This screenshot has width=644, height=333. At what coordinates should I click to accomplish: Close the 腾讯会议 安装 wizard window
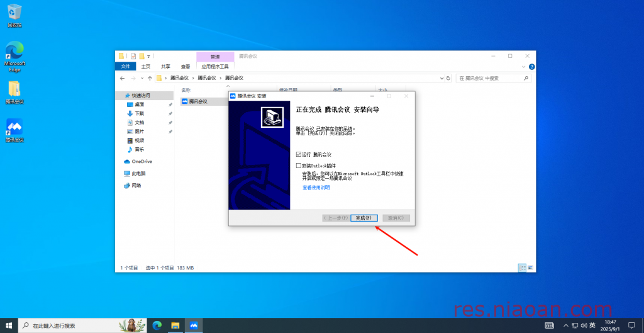pyautogui.click(x=406, y=96)
